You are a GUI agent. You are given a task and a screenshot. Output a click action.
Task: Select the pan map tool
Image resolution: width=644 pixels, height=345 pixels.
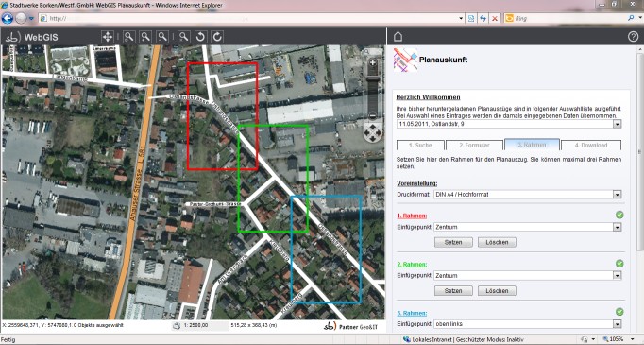click(x=108, y=37)
